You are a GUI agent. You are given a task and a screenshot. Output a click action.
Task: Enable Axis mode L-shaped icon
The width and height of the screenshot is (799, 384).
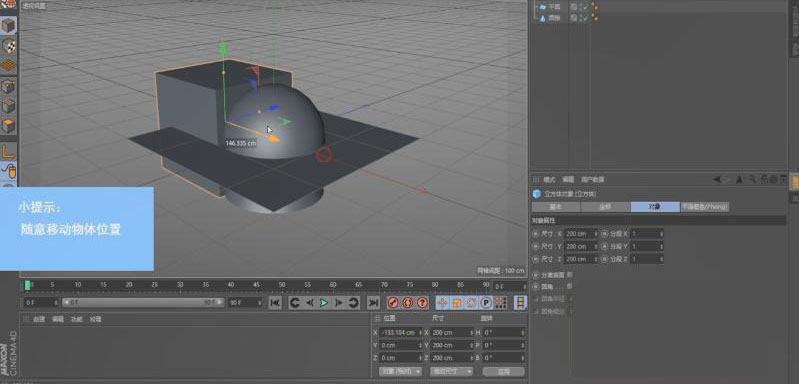8,151
